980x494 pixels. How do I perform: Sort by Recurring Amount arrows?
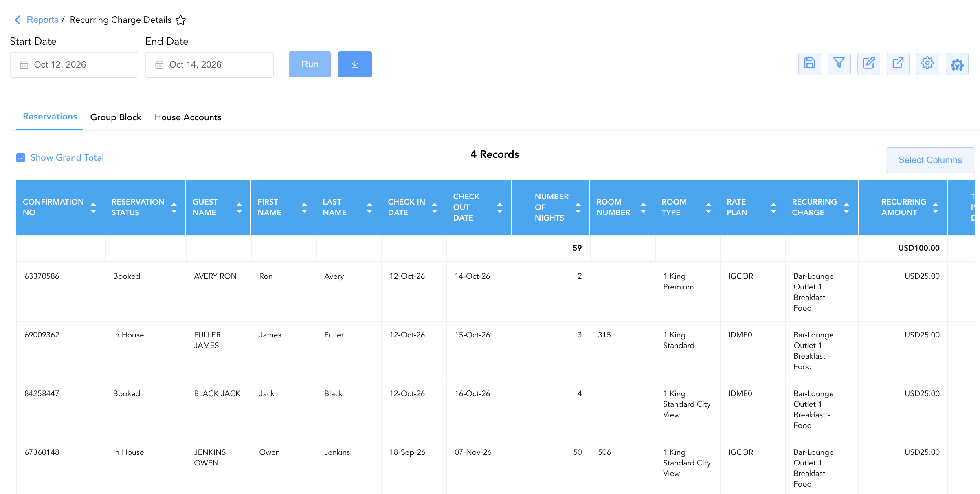coord(936,208)
